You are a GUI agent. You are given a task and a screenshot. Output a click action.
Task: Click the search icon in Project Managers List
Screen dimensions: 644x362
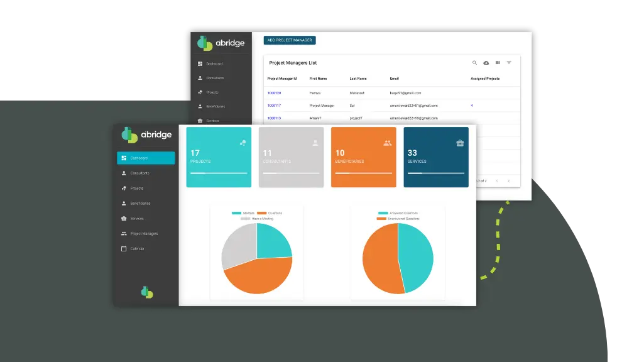point(474,63)
